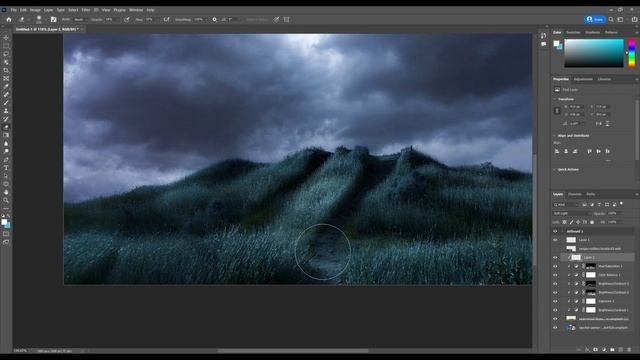Select the Eyedropper tool

tap(6, 87)
